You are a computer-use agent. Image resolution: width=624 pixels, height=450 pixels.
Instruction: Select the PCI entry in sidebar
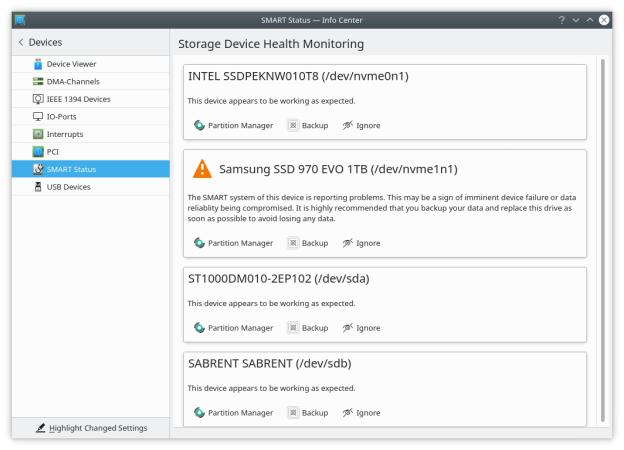[x=52, y=151]
